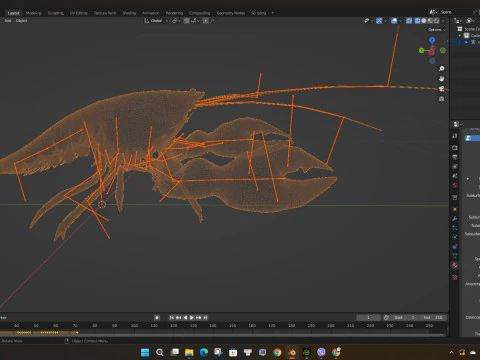The width and height of the screenshot is (480, 360).
Task: Switch to the Sculpting workspace tab
Action: [x=55, y=13]
